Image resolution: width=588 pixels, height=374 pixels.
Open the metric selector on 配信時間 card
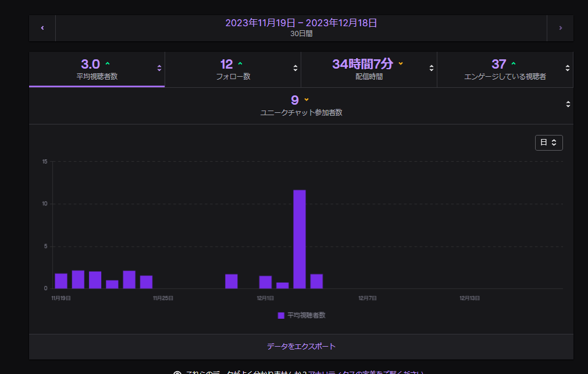(x=430, y=68)
